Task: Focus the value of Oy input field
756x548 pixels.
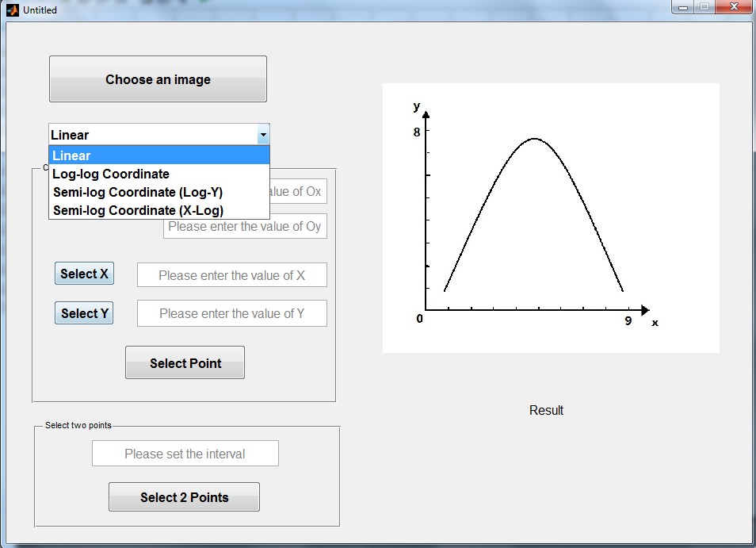Action: click(245, 226)
